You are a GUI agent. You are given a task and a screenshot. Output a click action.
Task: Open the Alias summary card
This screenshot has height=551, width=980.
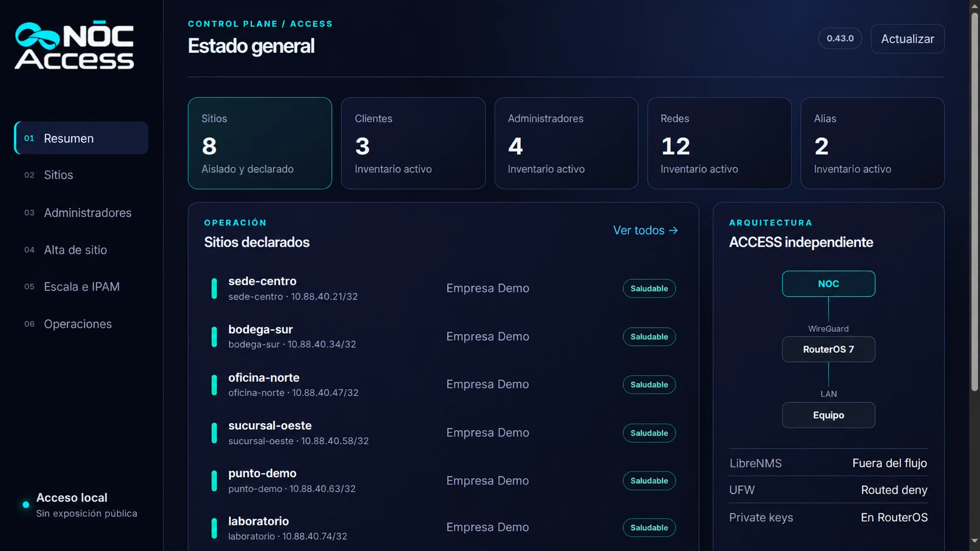click(872, 143)
